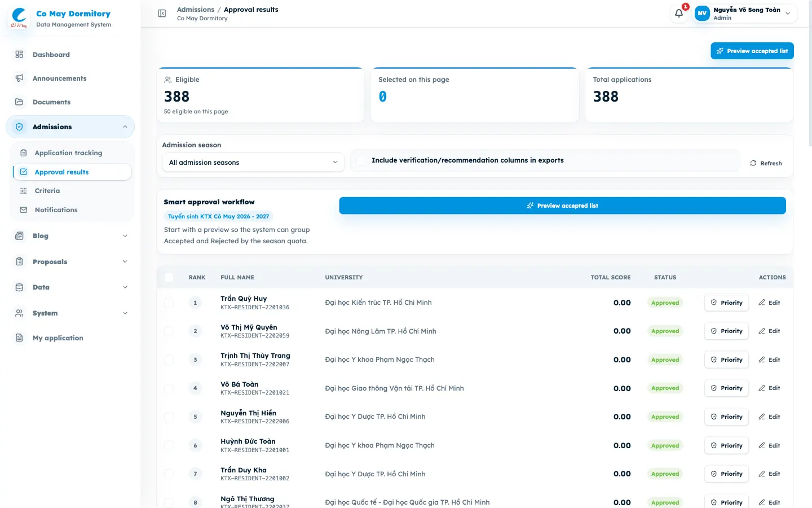The width and height of the screenshot is (812, 508).
Task: Expand the System menu chevron
Action: click(125, 313)
